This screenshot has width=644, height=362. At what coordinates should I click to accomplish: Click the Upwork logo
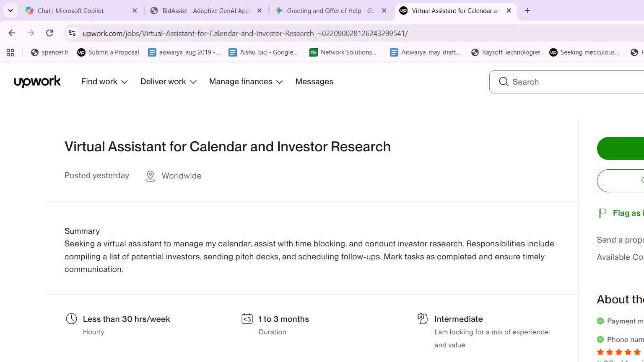37,82
